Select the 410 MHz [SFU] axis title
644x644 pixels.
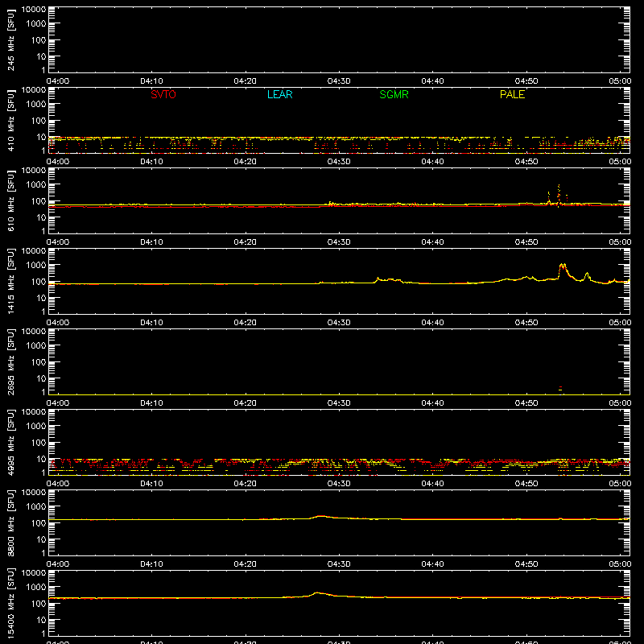click(11, 121)
